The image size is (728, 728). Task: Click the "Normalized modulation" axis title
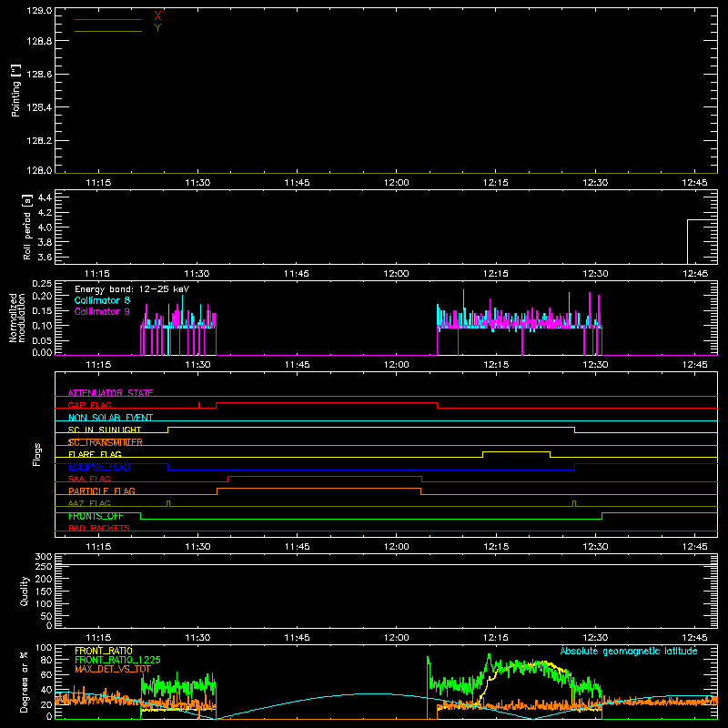pos(17,318)
